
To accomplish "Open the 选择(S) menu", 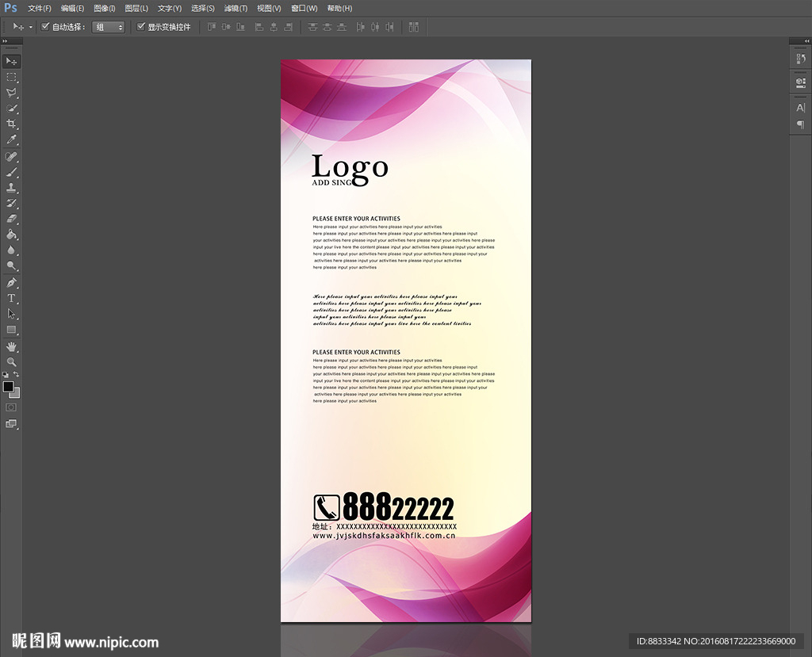I will pyautogui.click(x=202, y=8).
